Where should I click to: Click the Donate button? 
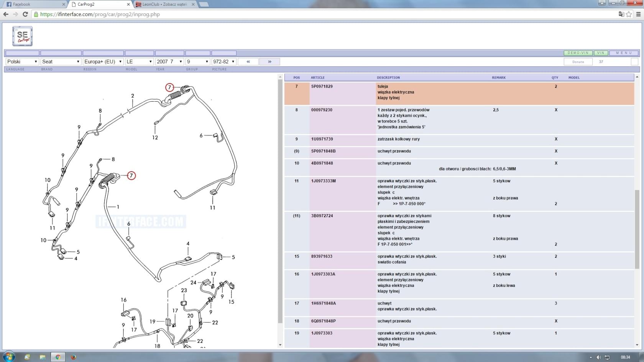point(578,62)
